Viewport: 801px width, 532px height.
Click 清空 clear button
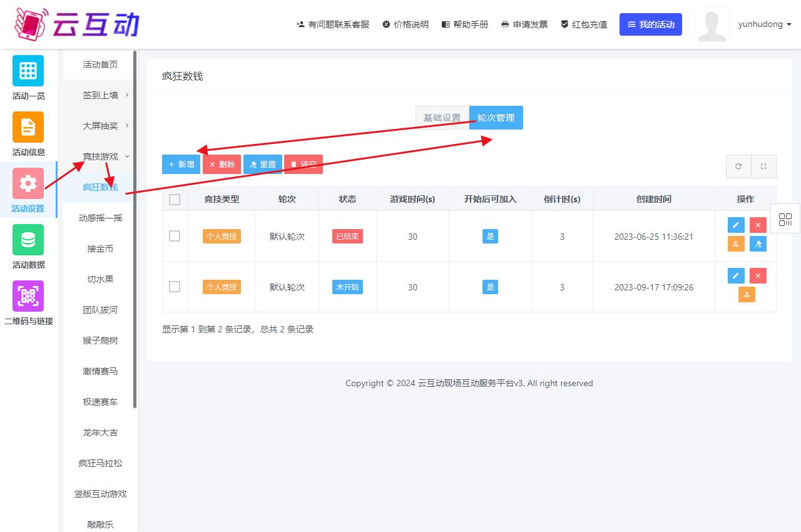click(x=304, y=165)
